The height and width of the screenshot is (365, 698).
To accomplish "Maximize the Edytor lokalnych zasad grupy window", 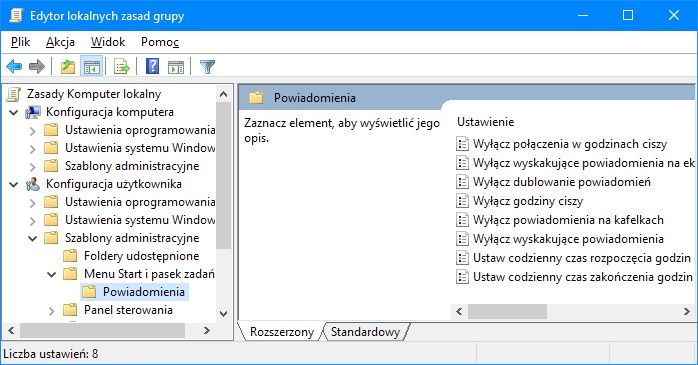I will click(628, 15).
